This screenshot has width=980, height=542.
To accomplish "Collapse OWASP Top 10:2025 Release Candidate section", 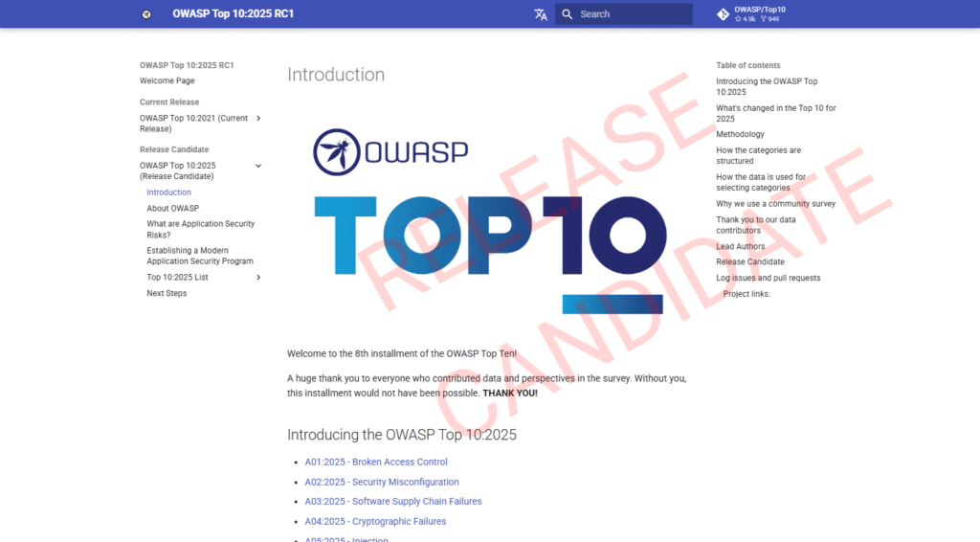I will click(258, 166).
